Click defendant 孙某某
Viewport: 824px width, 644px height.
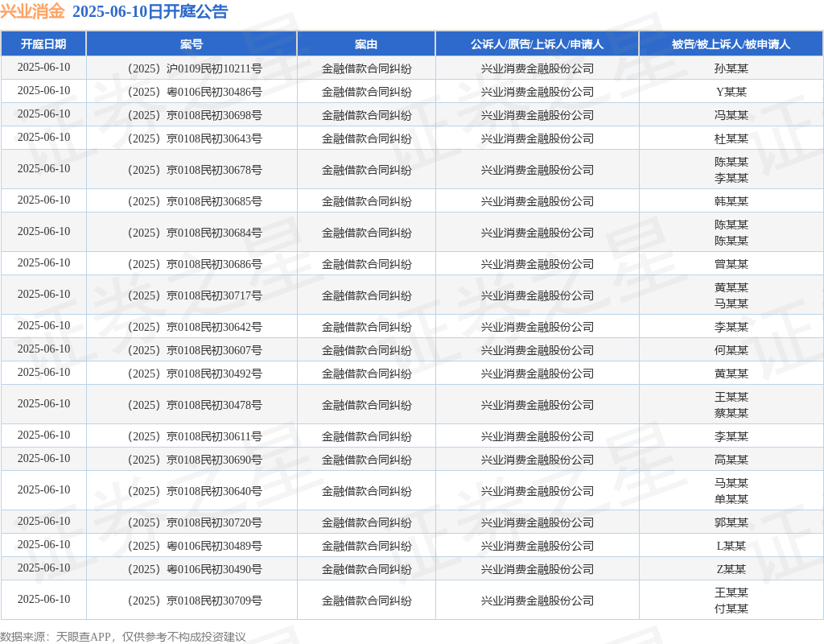(x=731, y=68)
